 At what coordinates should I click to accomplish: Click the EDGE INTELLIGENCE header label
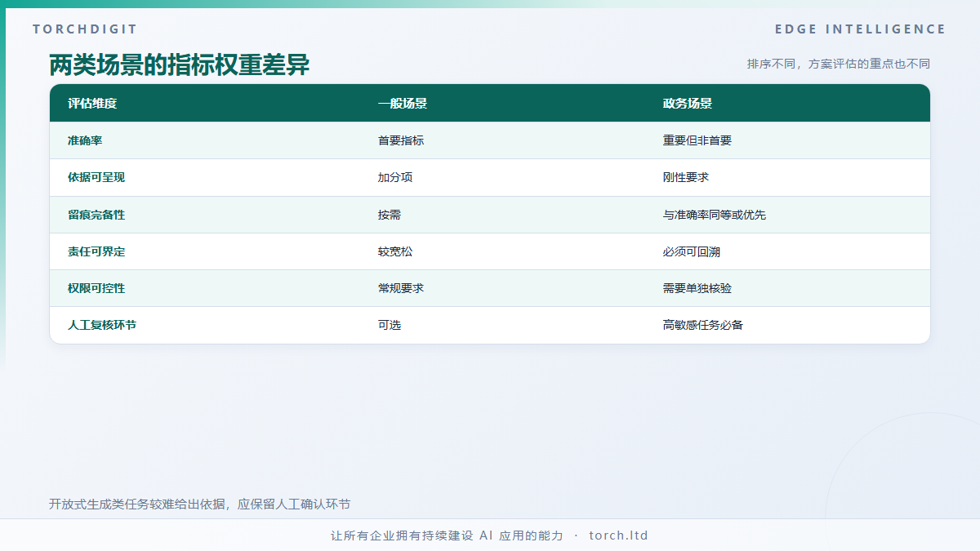[x=860, y=29]
